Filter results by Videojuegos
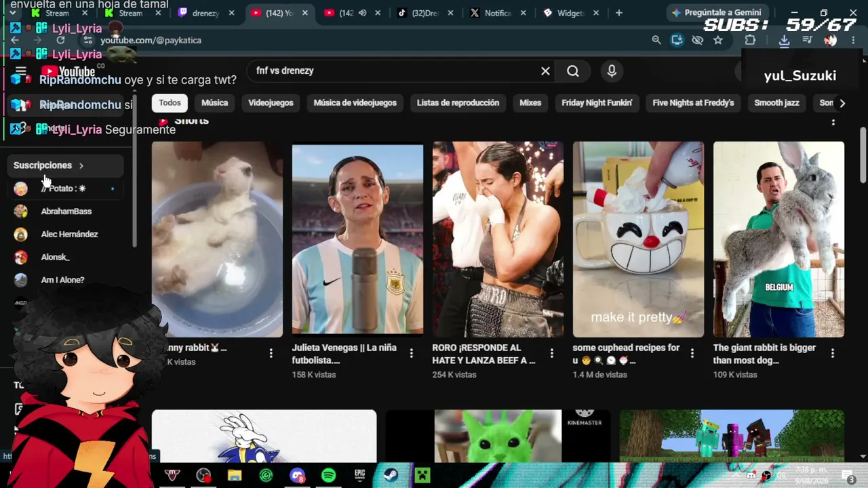Screen dimensions: 868x488 (271, 103)
